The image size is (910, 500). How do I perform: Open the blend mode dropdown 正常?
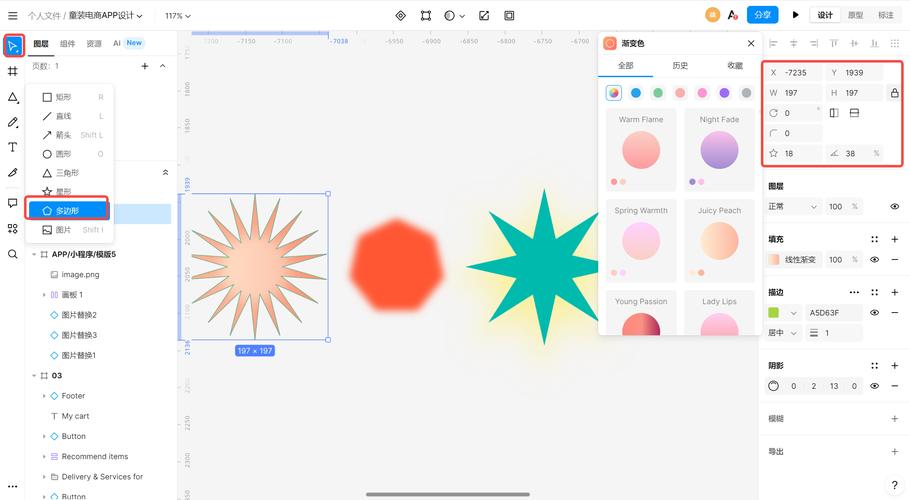[790, 206]
